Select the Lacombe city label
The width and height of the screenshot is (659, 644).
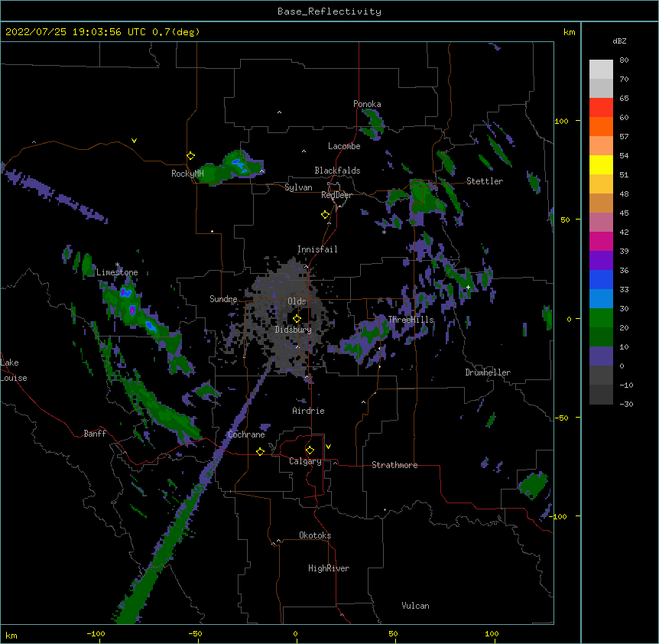click(344, 146)
